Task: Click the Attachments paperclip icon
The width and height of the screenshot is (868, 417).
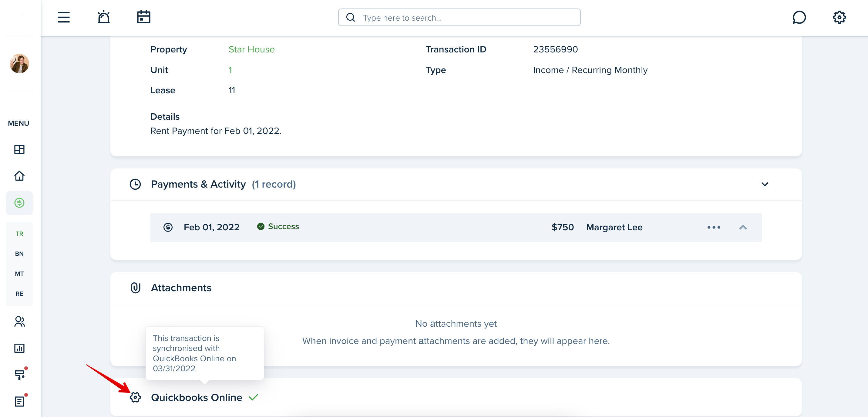Action: click(135, 288)
